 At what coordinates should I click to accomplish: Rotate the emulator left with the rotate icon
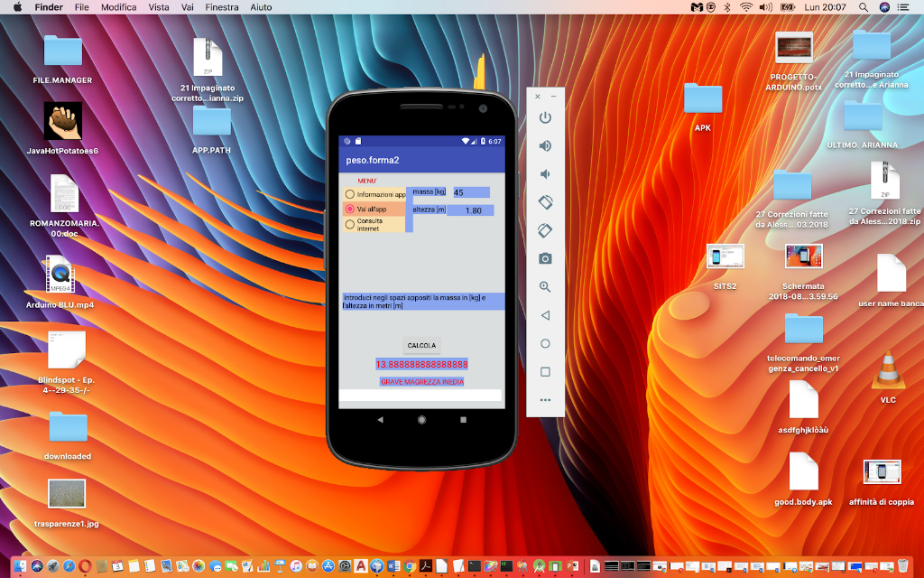(545, 202)
